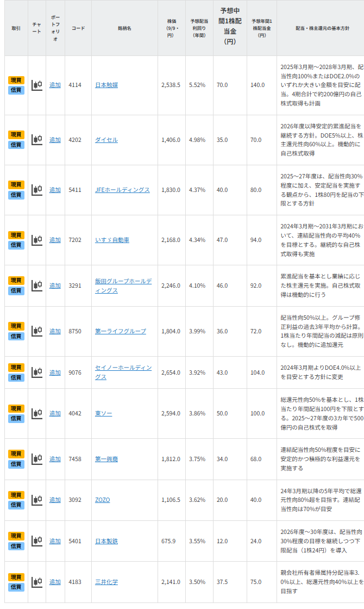This screenshot has width=364, height=609.
Task: Click 現買 button for 第一ライフグループ
Action: [16, 326]
